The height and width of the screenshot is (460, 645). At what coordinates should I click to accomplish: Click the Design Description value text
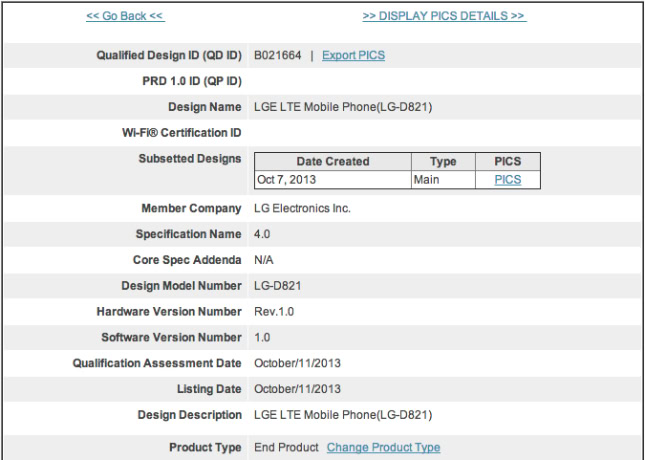tap(343, 415)
